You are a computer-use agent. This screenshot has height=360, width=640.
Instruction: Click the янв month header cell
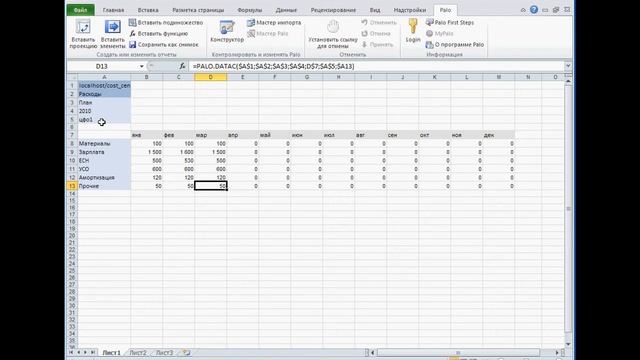point(147,135)
